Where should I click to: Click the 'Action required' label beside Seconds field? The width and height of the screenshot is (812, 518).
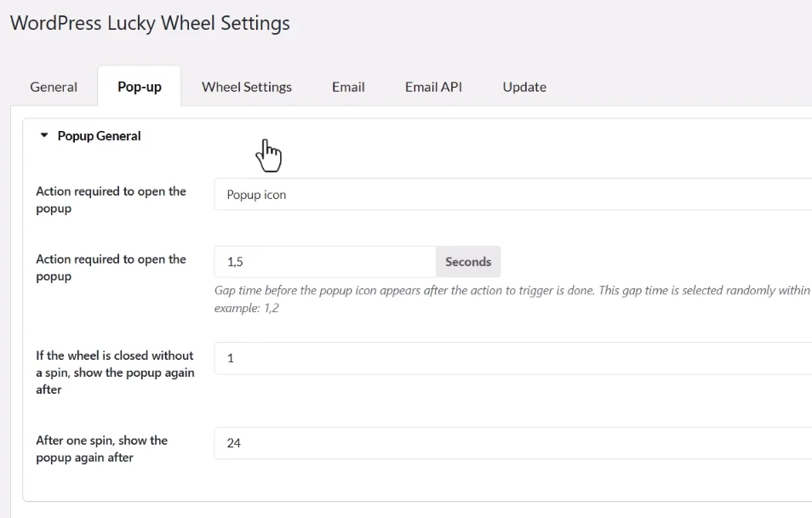coord(111,268)
